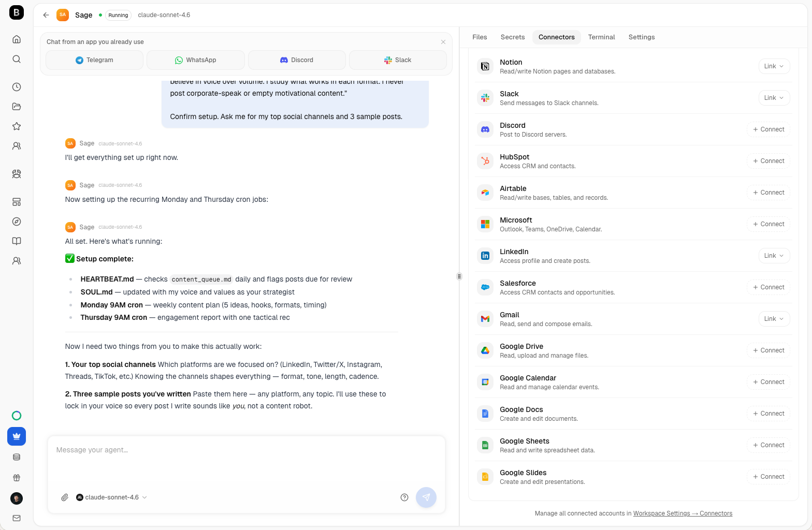The width and height of the screenshot is (812, 530).
Task: Click the Salesforce connector icon
Action: 485,287
